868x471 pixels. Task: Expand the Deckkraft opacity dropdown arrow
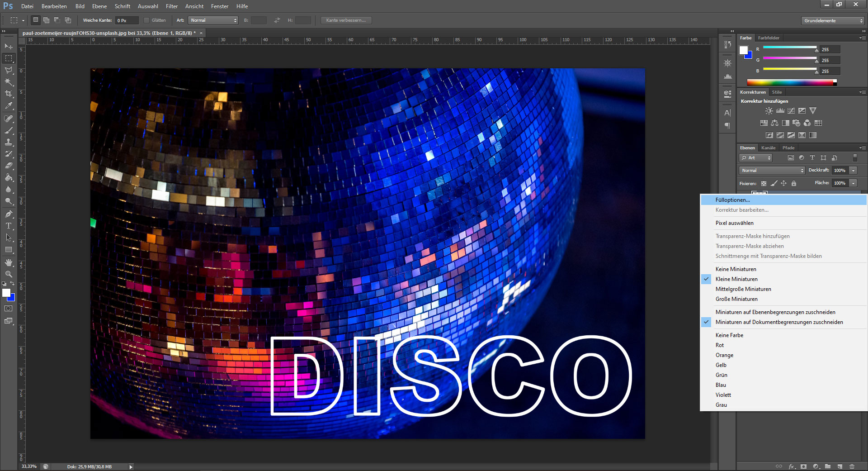[853, 171]
